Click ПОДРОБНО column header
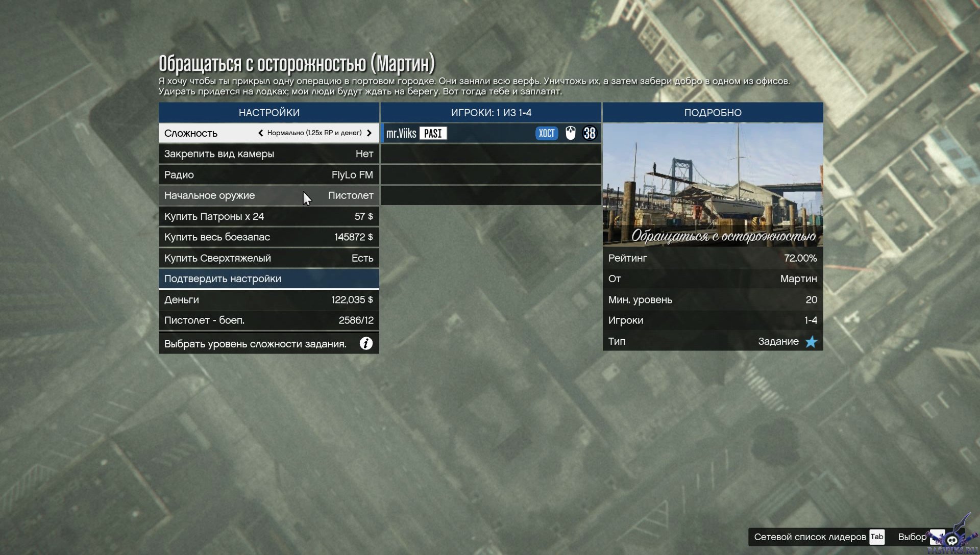Image resolution: width=980 pixels, height=555 pixels. click(x=713, y=112)
